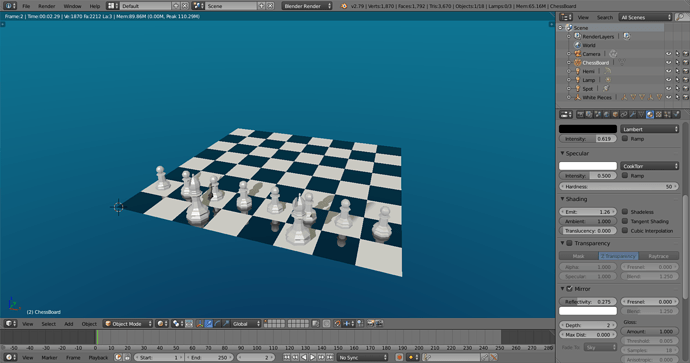Open the Render menu
Viewport: 690px width, 363px height.
47,6
